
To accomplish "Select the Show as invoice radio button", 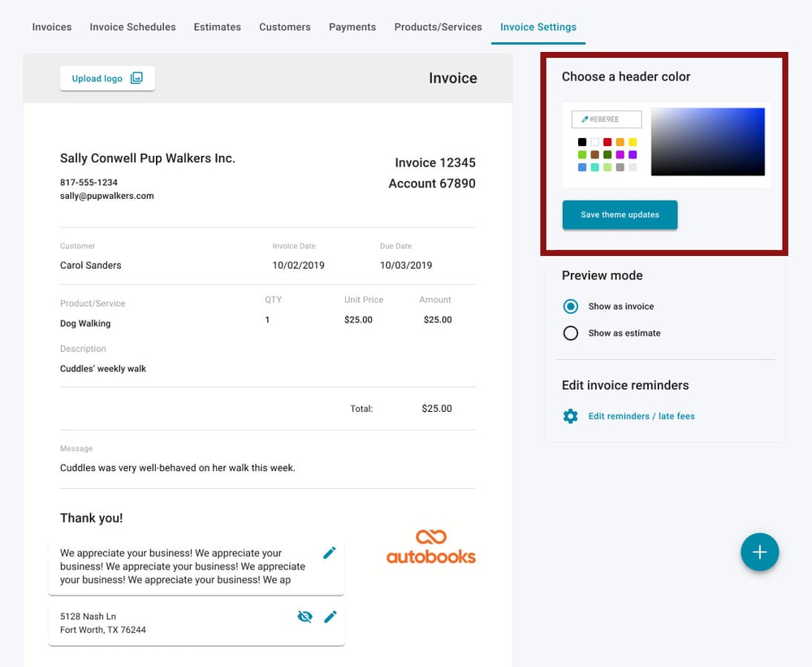I will 571,306.
